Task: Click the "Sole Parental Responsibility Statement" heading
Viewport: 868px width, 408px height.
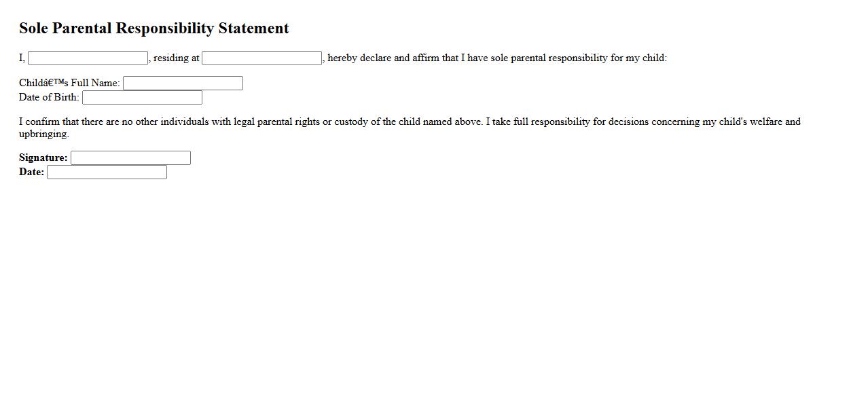Action: pyautogui.click(x=154, y=29)
